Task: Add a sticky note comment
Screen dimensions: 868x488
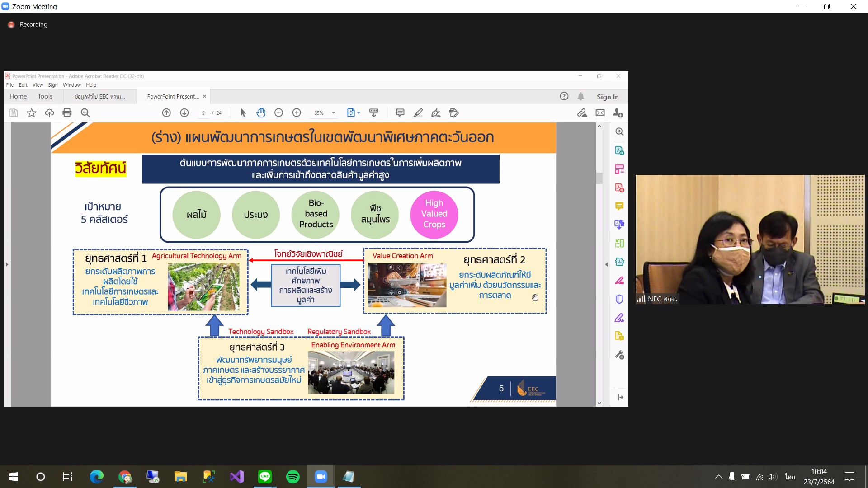Action: point(400,113)
